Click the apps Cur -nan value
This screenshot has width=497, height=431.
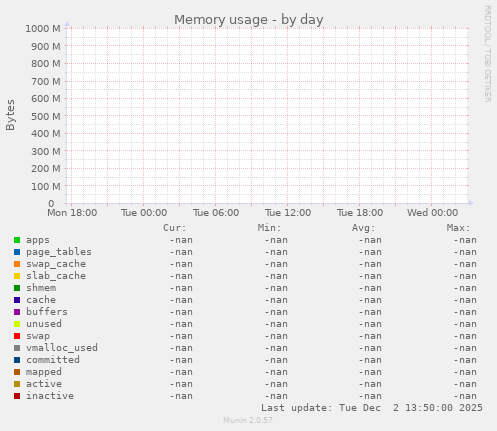[181, 240]
